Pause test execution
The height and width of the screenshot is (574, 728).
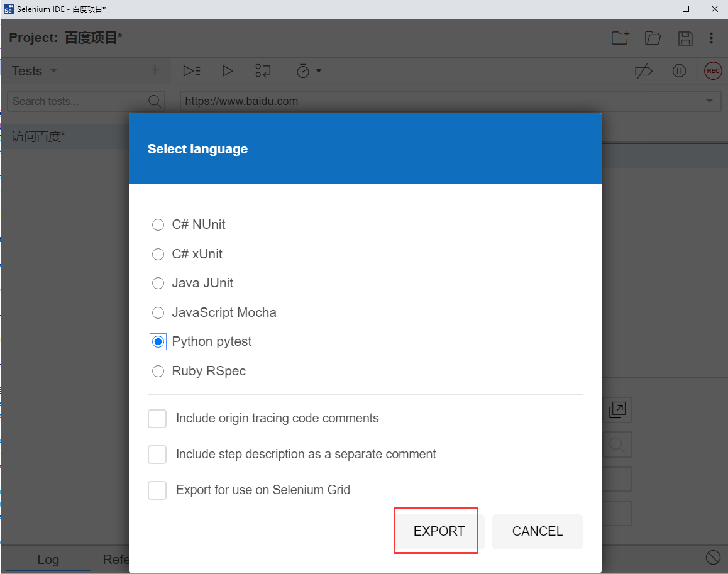(x=680, y=71)
